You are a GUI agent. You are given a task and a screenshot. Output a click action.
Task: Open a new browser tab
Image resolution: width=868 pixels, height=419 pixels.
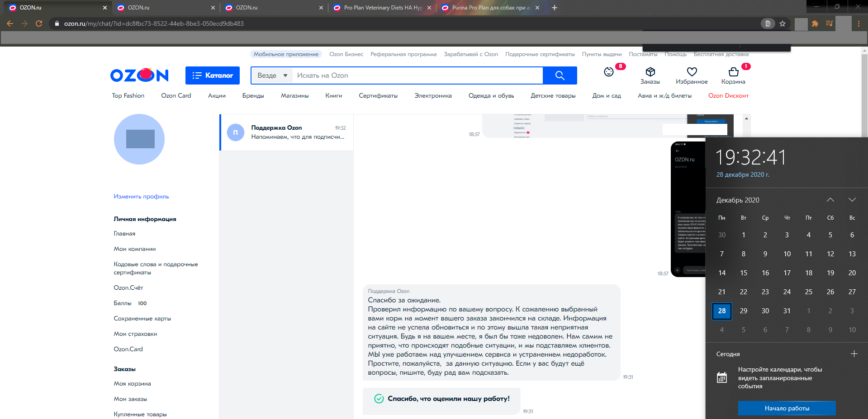[555, 8]
